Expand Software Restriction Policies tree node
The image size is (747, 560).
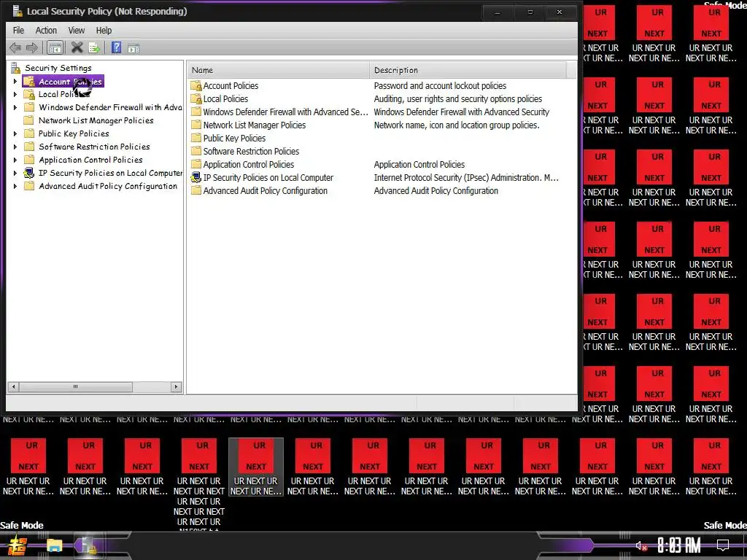click(15, 147)
